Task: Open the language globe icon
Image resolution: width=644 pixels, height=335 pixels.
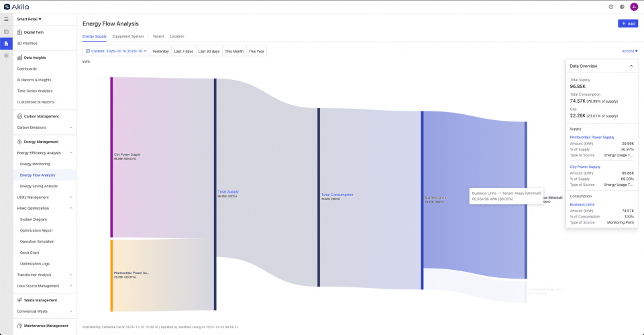Action: [x=622, y=7]
